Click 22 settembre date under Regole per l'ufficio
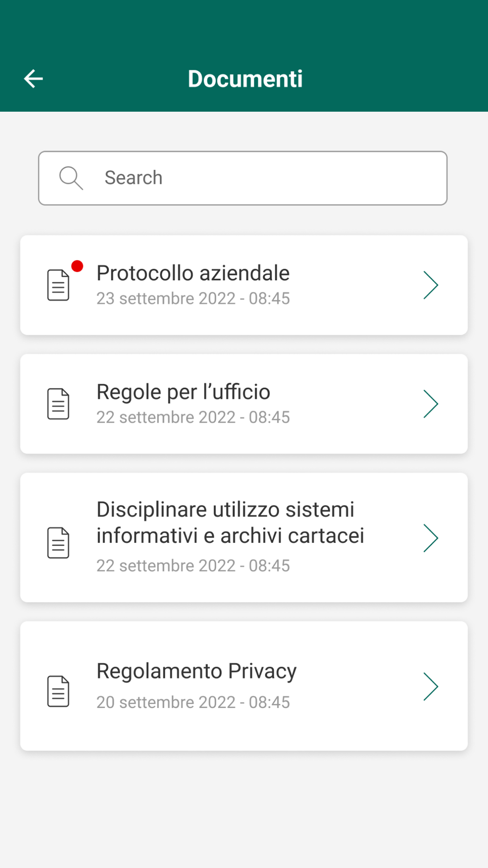Viewport: 488px width, 868px height. 193,417
